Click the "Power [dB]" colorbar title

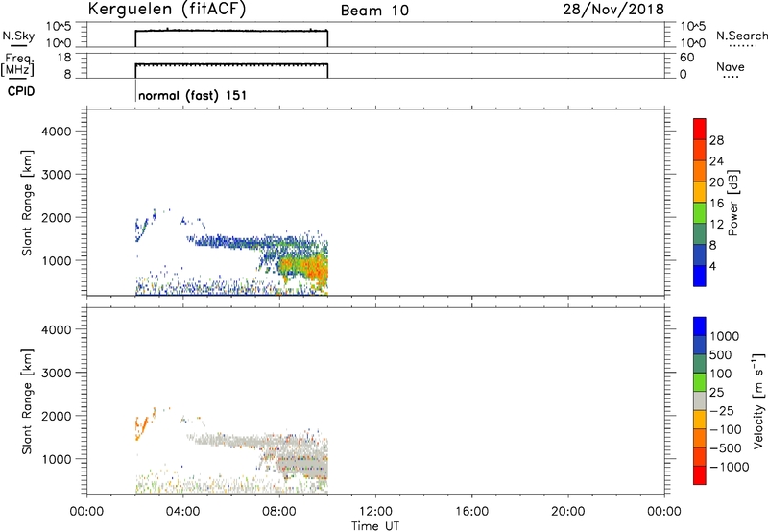pyautogui.click(x=733, y=203)
